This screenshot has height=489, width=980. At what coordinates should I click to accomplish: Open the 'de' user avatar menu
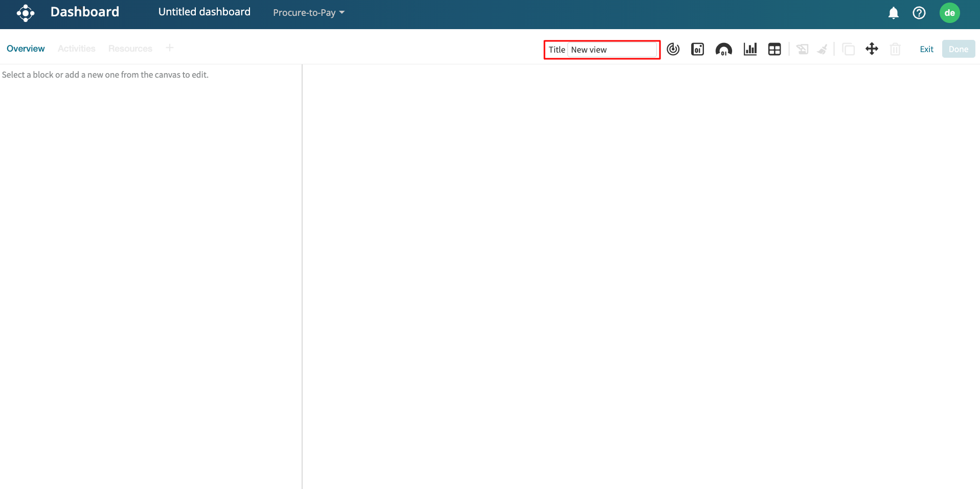949,13
